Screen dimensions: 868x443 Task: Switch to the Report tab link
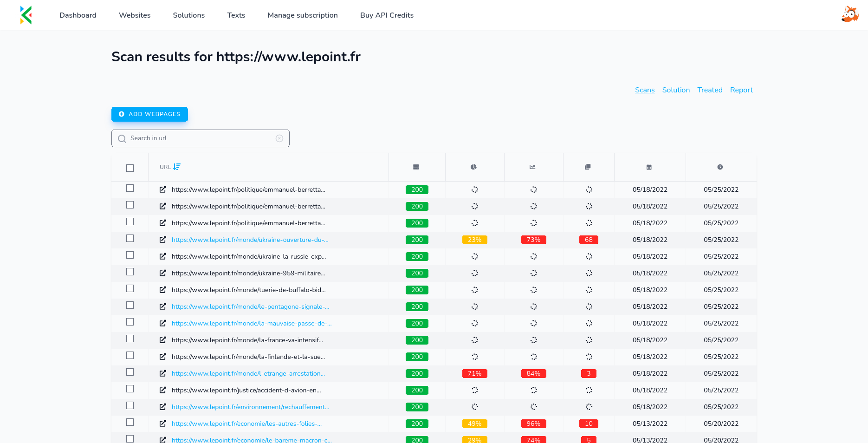[741, 90]
